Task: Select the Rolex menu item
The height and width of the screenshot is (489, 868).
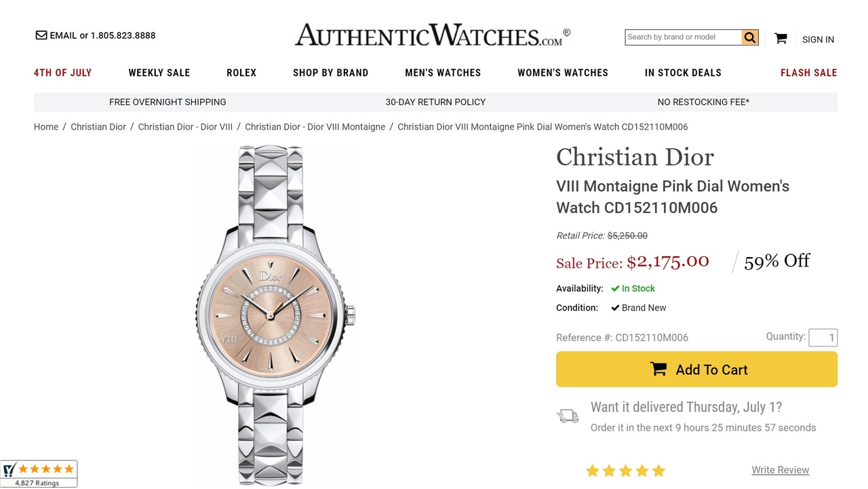Action: tap(241, 73)
